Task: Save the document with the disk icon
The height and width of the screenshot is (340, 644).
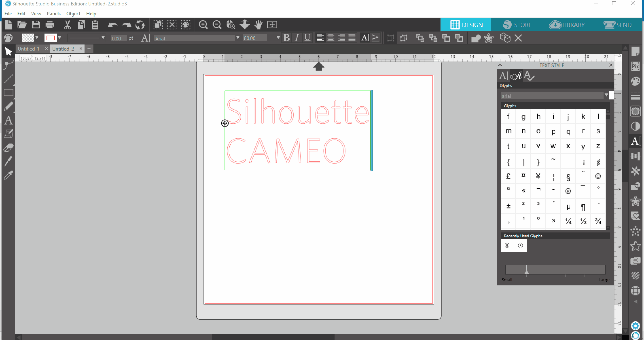Action: tap(36, 24)
